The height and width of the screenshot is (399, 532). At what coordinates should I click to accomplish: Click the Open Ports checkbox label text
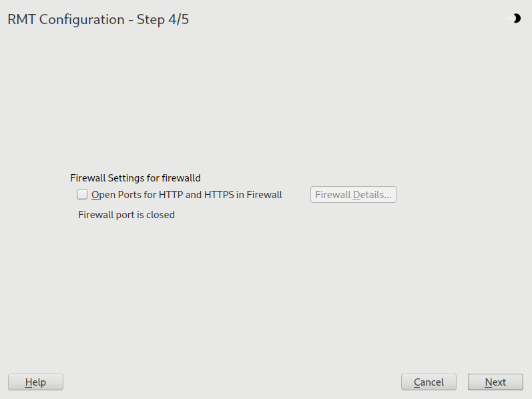[187, 195]
